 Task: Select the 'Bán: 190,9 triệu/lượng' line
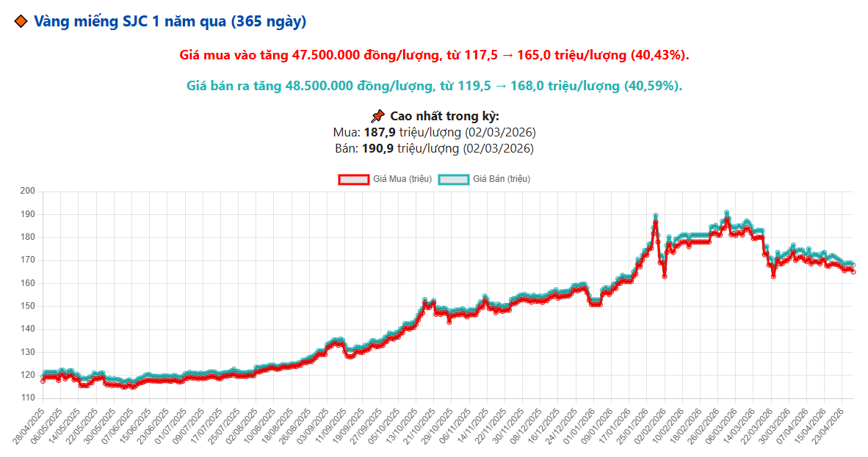click(435, 149)
